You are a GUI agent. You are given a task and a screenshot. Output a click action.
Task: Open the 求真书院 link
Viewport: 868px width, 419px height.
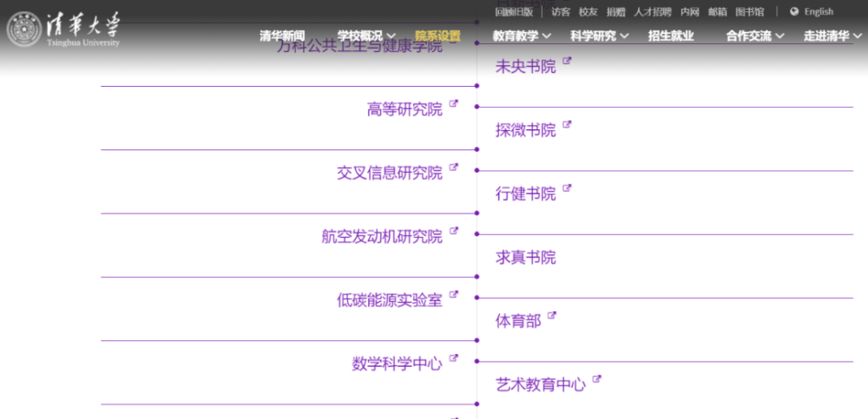point(525,259)
